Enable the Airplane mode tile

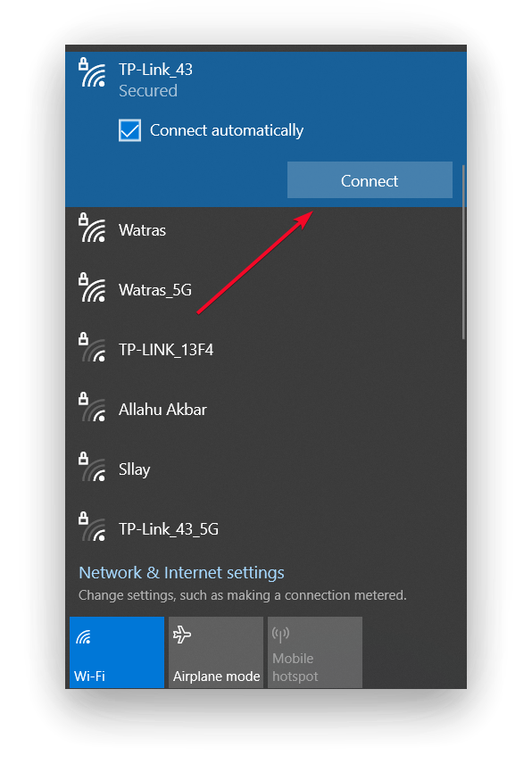coord(216,652)
